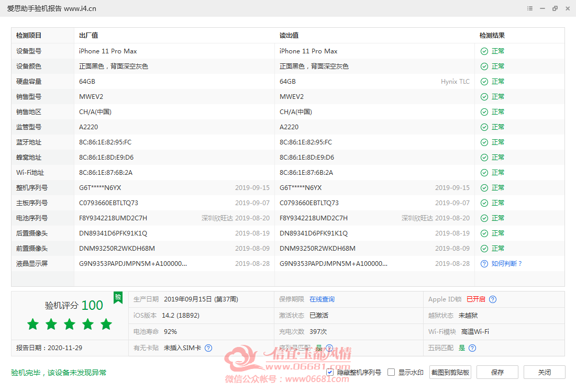Click the 保存 button
Screen dimensions: 576x392
(x=497, y=373)
